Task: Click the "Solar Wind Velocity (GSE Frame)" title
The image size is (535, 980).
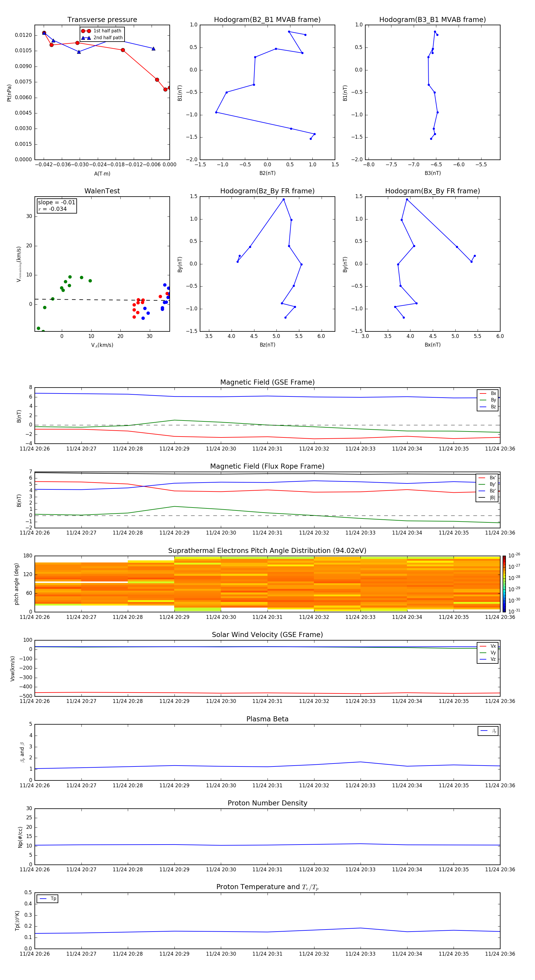Action: point(267,635)
